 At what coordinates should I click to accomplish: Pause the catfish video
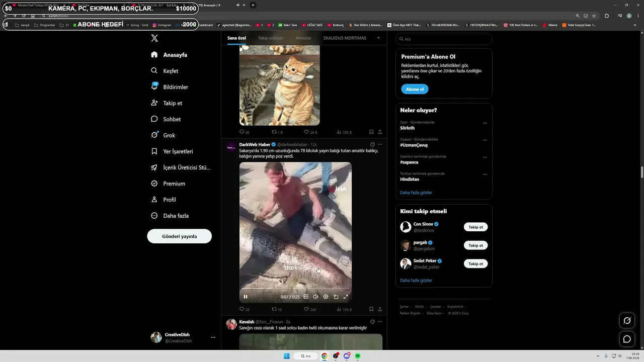point(246,297)
